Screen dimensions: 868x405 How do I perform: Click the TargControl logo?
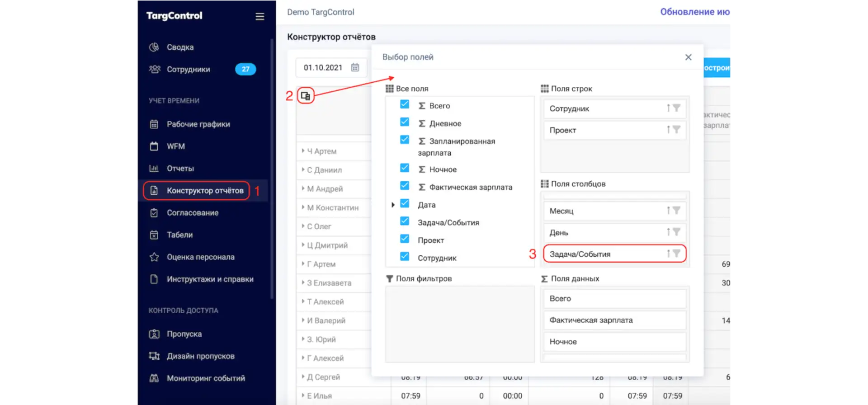pos(174,16)
